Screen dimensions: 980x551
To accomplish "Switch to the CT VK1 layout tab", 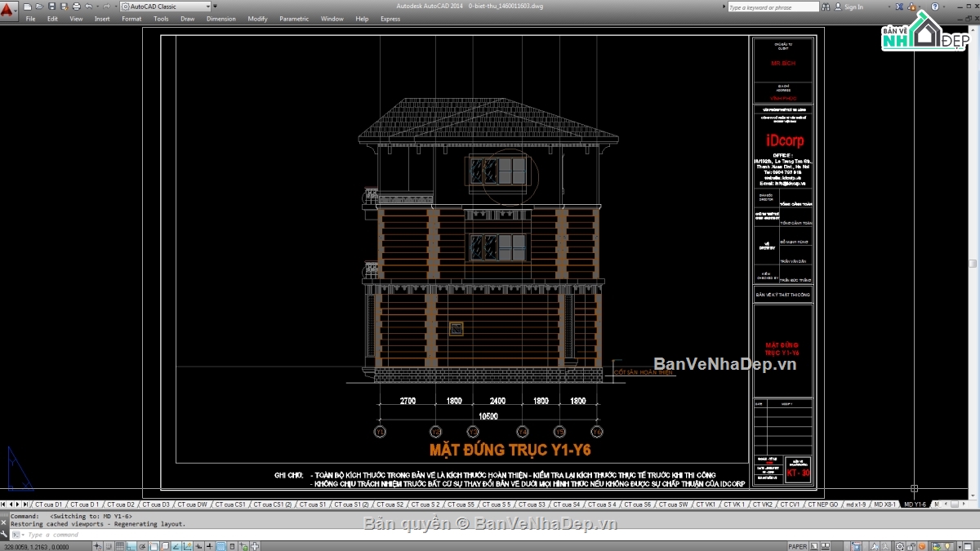I will (706, 504).
